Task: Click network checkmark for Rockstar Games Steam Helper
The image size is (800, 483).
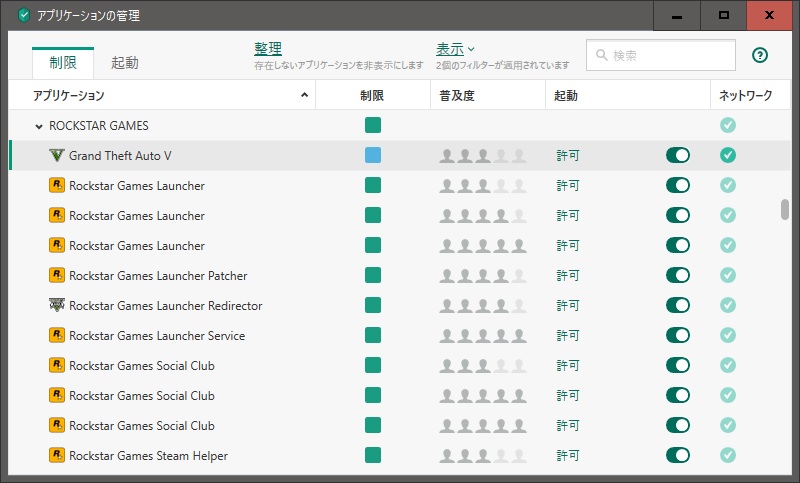Action: 728,455
